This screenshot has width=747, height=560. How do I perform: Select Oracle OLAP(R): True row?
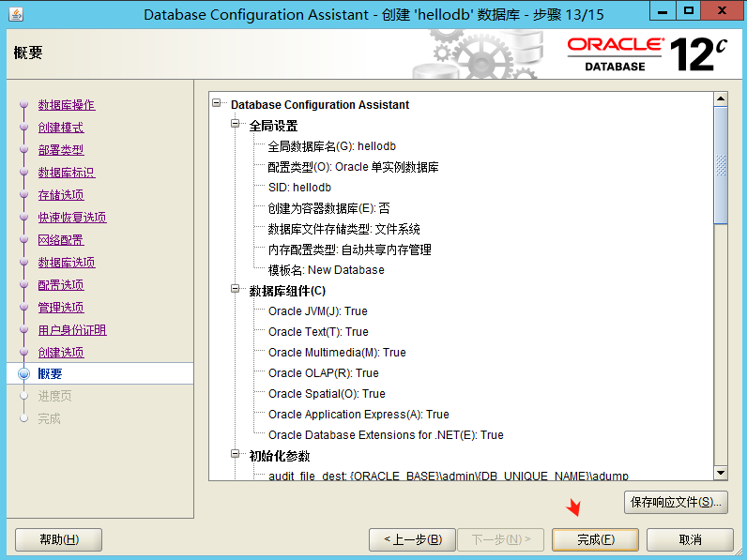click(x=324, y=373)
